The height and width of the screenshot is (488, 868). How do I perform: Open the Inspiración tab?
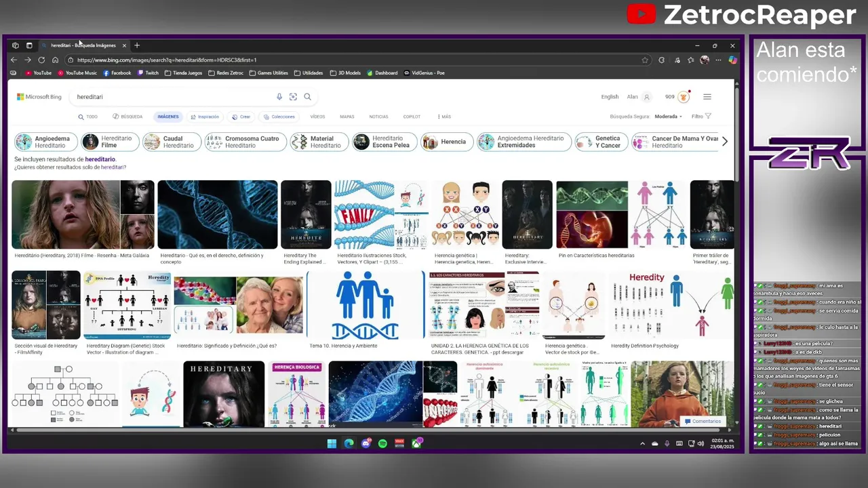click(x=205, y=117)
